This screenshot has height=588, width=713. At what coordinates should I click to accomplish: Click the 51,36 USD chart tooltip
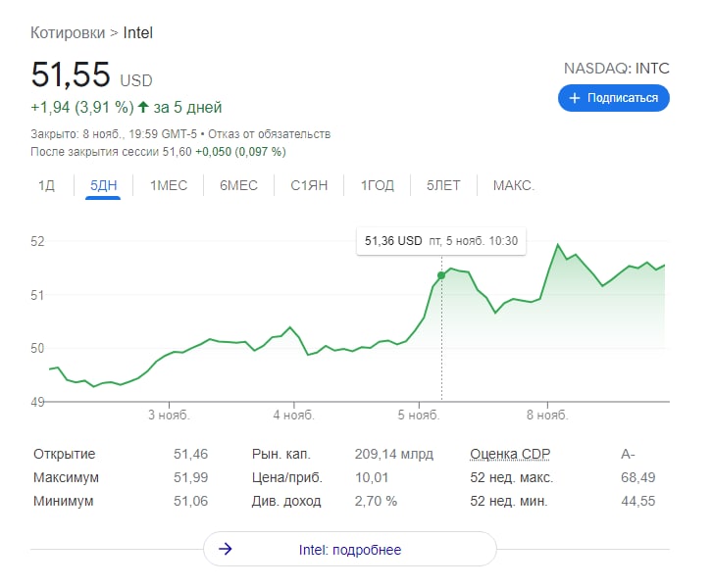[x=441, y=241]
